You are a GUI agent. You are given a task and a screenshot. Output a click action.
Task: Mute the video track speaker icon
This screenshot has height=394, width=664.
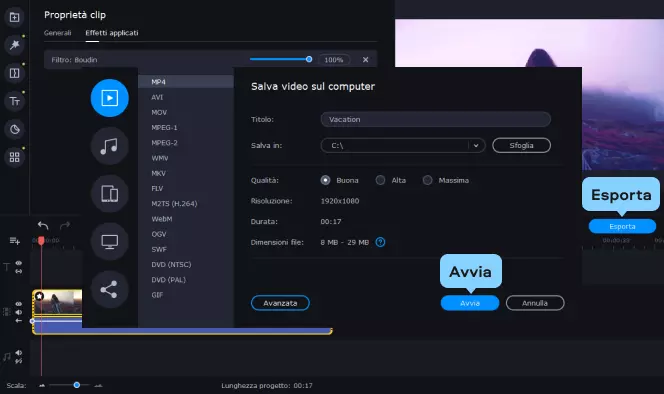19,312
